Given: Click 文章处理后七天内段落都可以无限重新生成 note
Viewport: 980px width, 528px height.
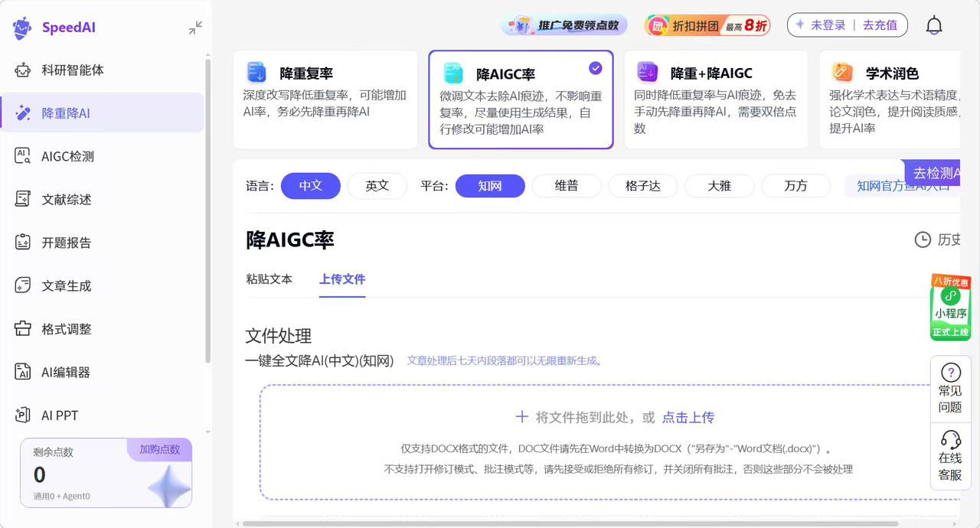Looking at the screenshot, I should [505, 360].
